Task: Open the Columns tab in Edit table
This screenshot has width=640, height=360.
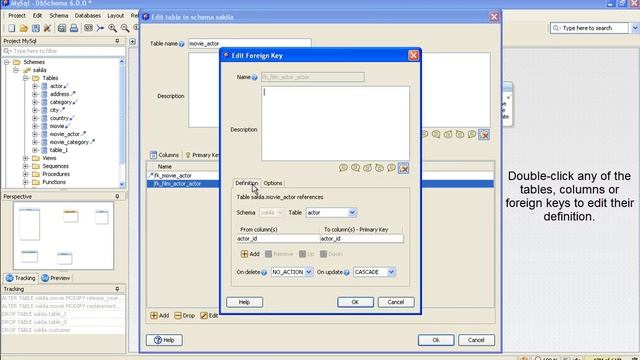Action: tap(164, 155)
